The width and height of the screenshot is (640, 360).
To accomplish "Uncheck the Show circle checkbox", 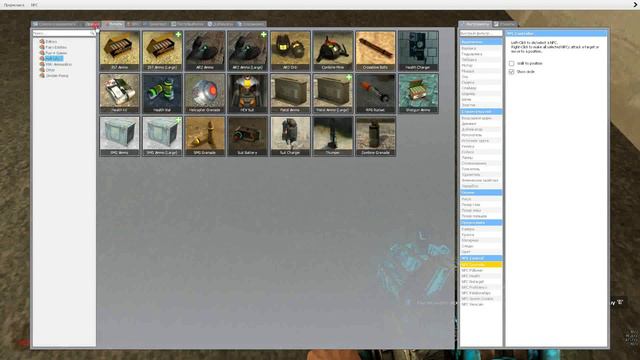I will pyautogui.click(x=511, y=71).
